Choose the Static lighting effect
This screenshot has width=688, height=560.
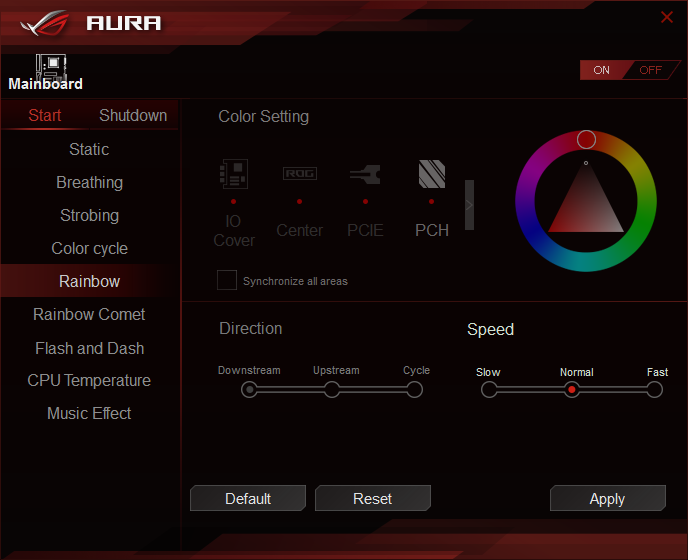pyautogui.click(x=90, y=149)
